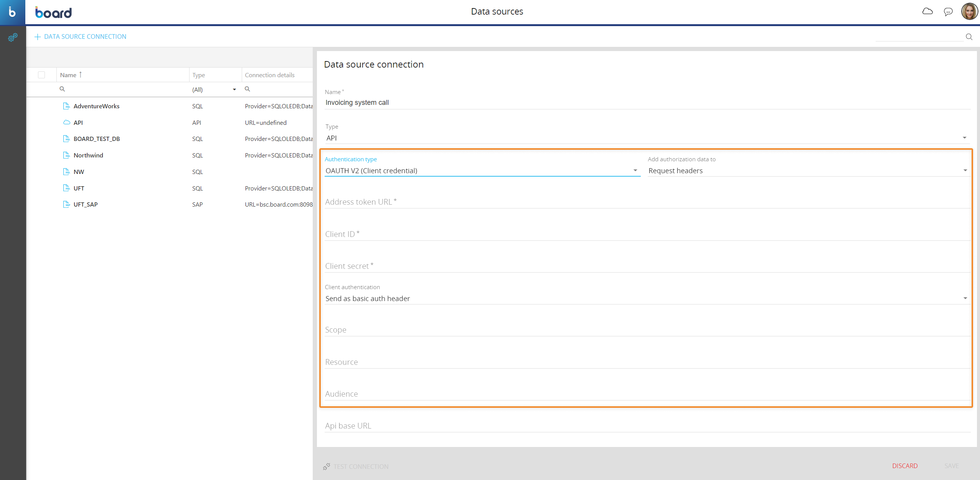Image resolution: width=980 pixels, height=480 pixels.
Task: Click the Api base URL field
Action: coord(647,426)
